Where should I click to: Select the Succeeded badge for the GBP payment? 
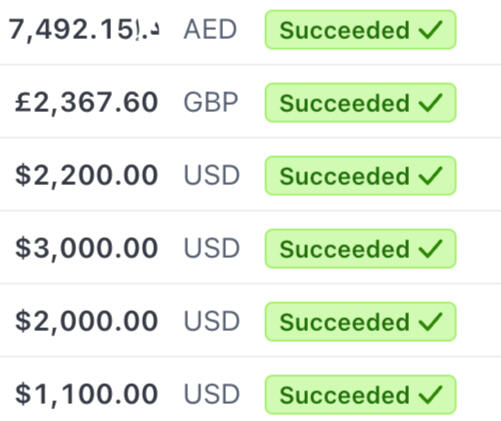coord(360,103)
